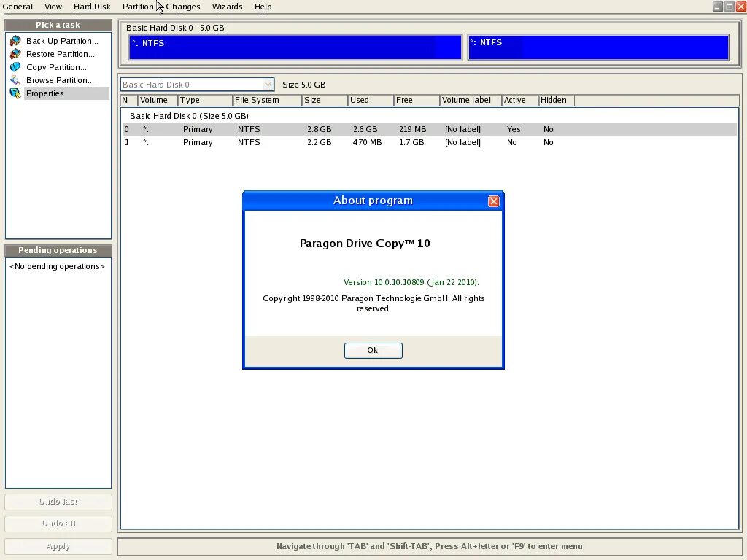
Task: Select the Properties task label
Action: (44, 93)
